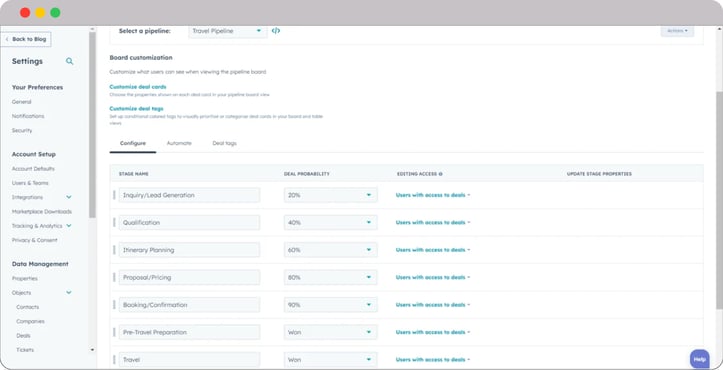Switch to the Deal tags tab

tap(225, 143)
